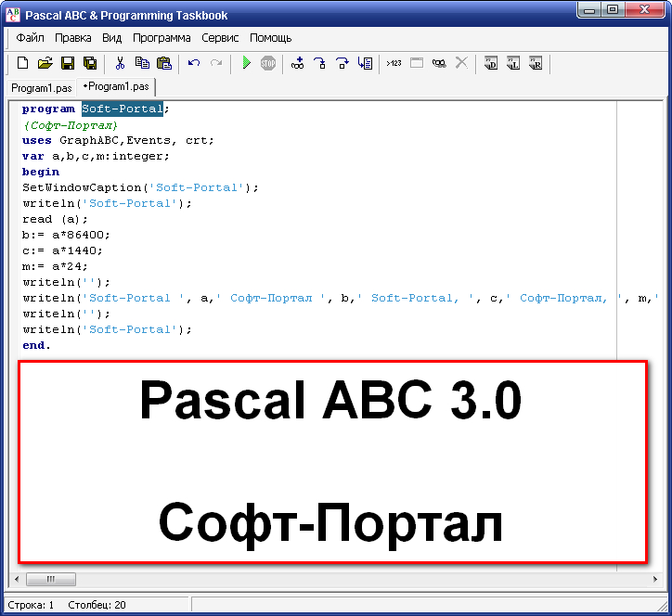
Task: Run the program with the green arrow
Action: [x=246, y=62]
